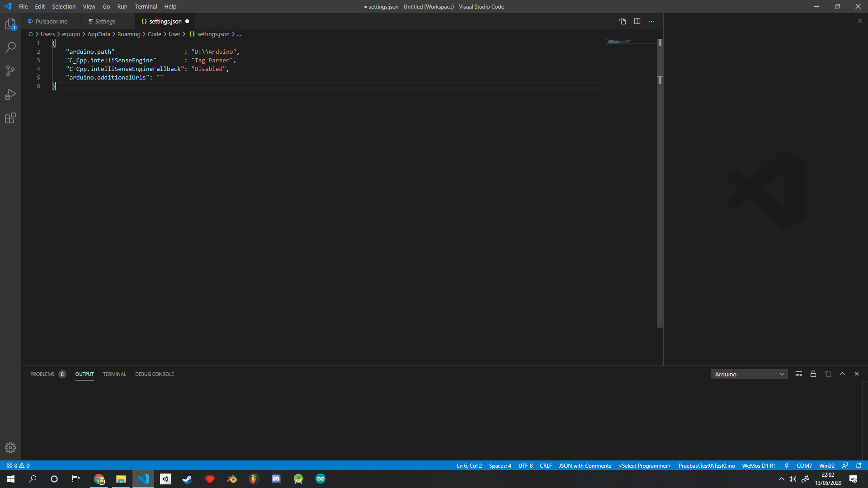Switch to the Pulsador.ino tab
The width and height of the screenshot is (868, 488).
pyautogui.click(x=51, y=21)
